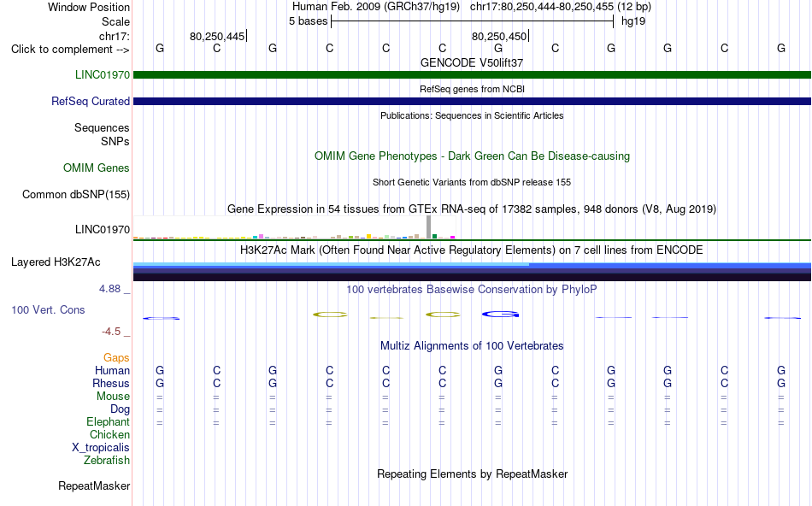The width and height of the screenshot is (812, 506).
Task: Select the 'Rhesus' species row label
Action: 111,384
